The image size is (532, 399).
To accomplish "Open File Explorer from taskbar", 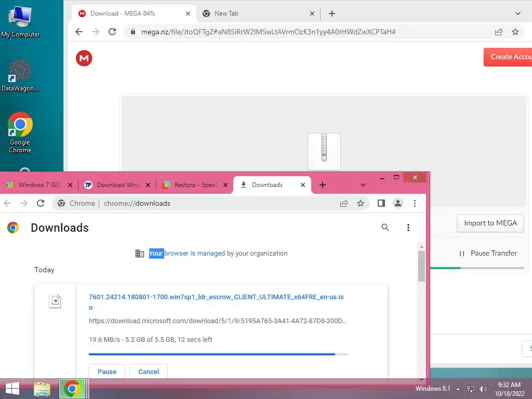I will [x=42, y=389].
